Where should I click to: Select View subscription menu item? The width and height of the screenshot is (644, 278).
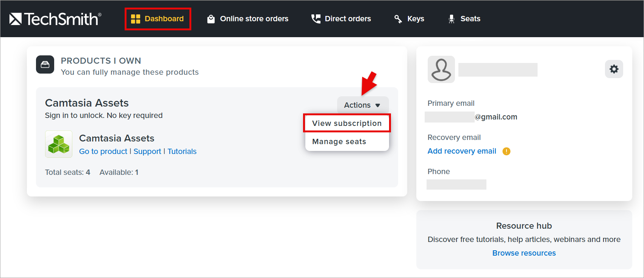click(347, 123)
